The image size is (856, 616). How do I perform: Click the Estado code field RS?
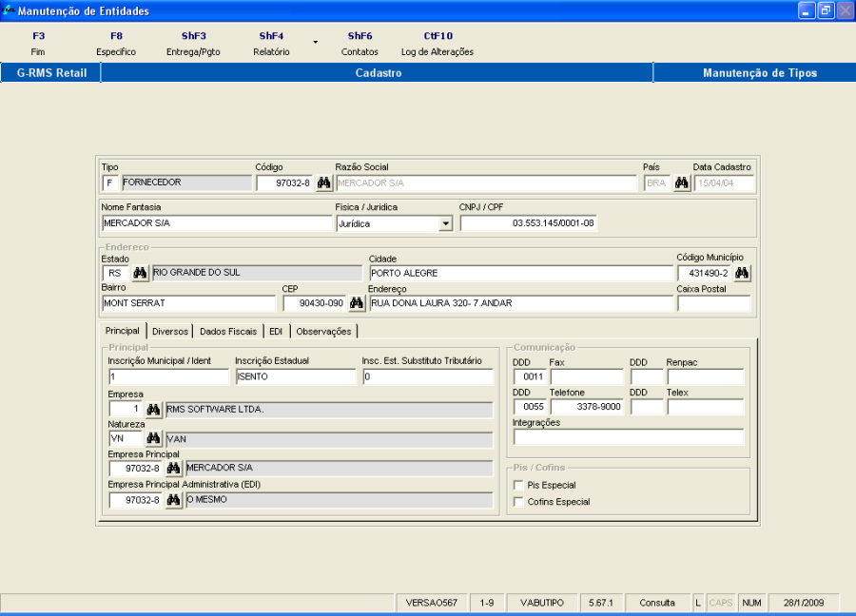(116, 273)
